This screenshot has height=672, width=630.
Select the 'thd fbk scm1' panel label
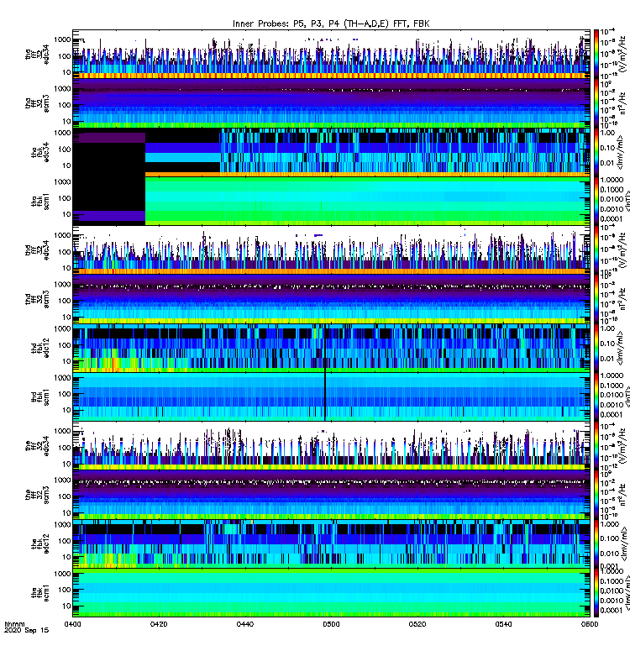click(x=40, y=397)
